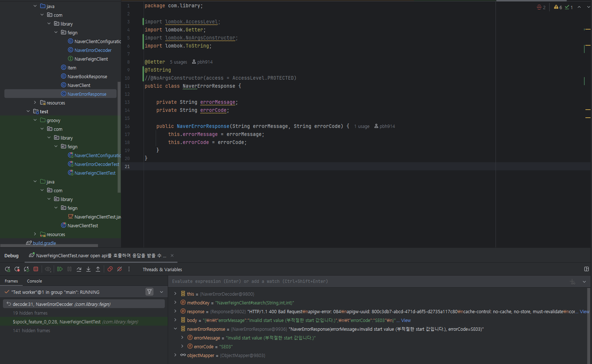
Task: Rerun the debug session
Action: coord(7,269)
